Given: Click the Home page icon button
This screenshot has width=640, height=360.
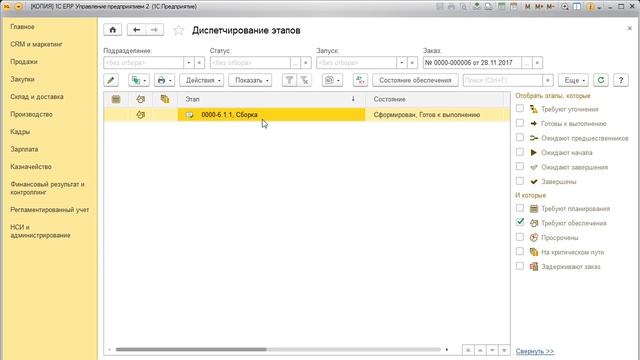Looking at the screenshot, I should pyautogui.click(x=113, y=30).
